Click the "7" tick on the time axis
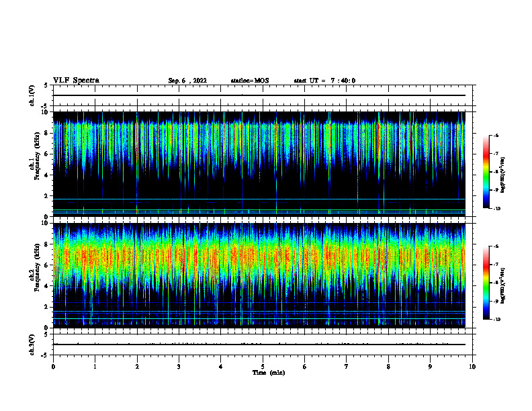 (347, 367)
